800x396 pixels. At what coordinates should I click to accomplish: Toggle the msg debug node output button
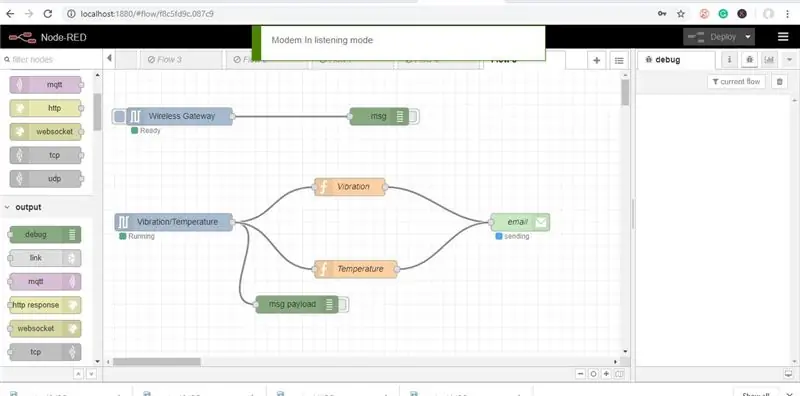pos(413,116)
